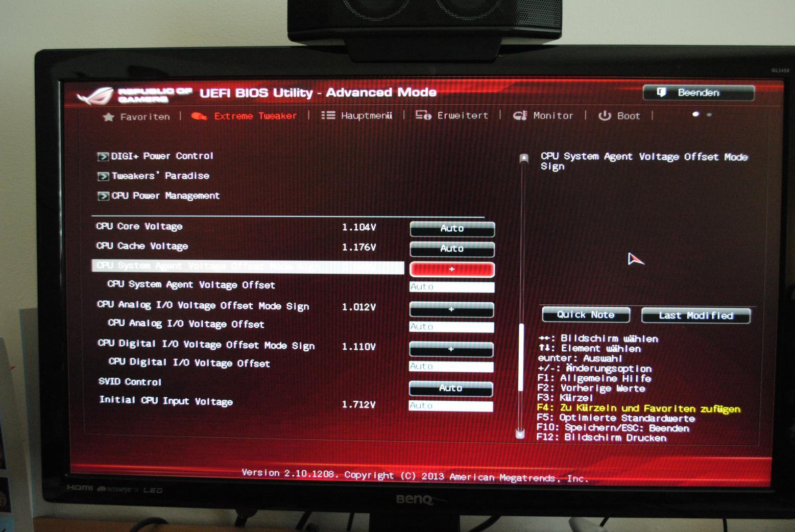Select the first page indicator dot
Viewport: 795px width, 532px height.
coord(695,114)
